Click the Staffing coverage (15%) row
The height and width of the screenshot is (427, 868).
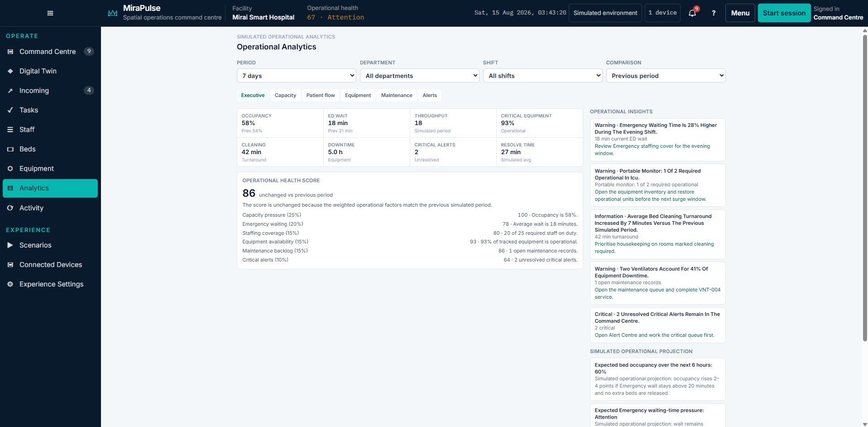(410, 233)
